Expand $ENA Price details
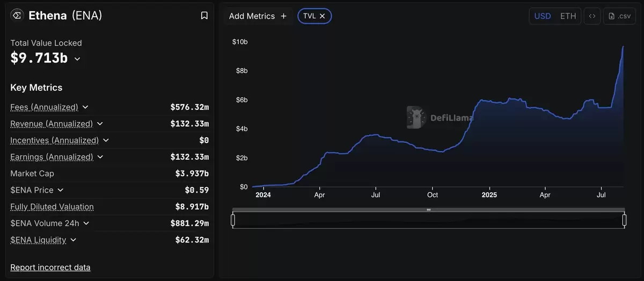The width and height of the screenshot is (644, 281). [60, 190]
